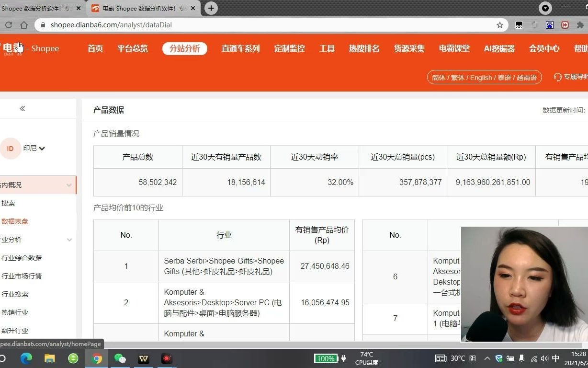Open the 印尼 country selector dropdown

click(x=34, y=148)
